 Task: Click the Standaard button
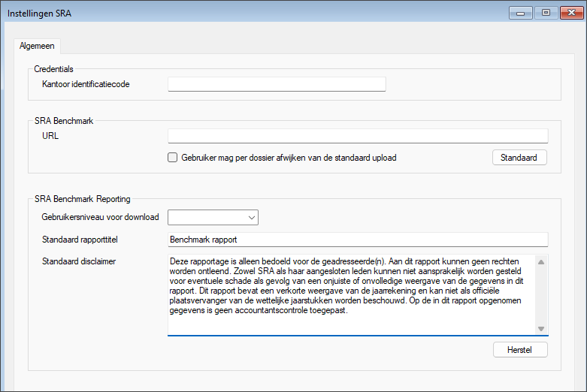click(519, 158)
